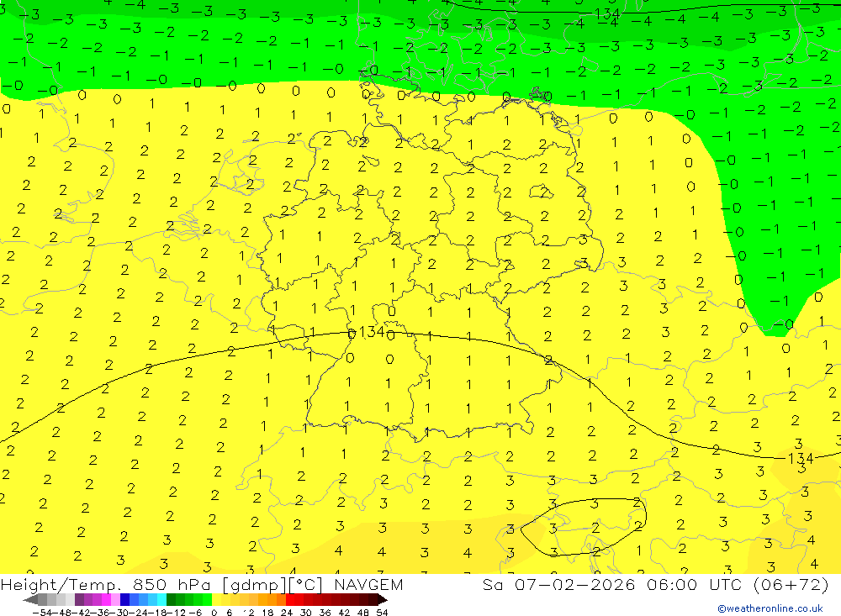Pick the bright red swatch above 24
Screen dimensions: 841x616
290,599
